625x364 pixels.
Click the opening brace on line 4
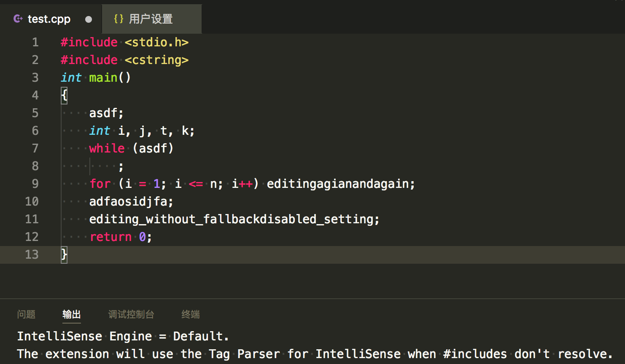point(63,95)
